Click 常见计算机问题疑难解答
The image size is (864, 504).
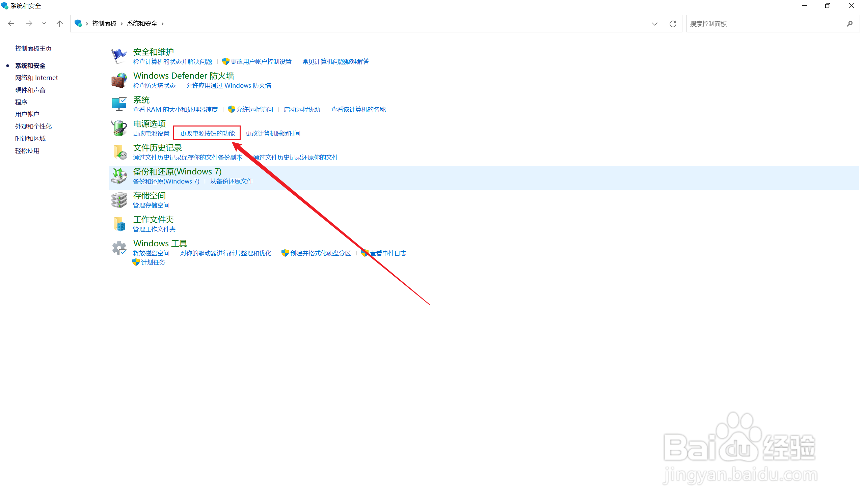click(336, 62)
